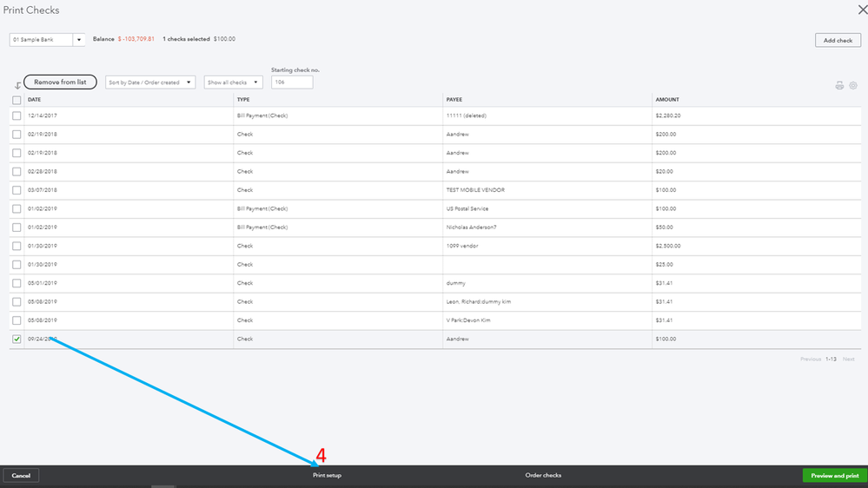The height and width of the screenshot is (488, 868).
Task: Check the $25.00 blank payee row checkbox
Action: (17, 265)
